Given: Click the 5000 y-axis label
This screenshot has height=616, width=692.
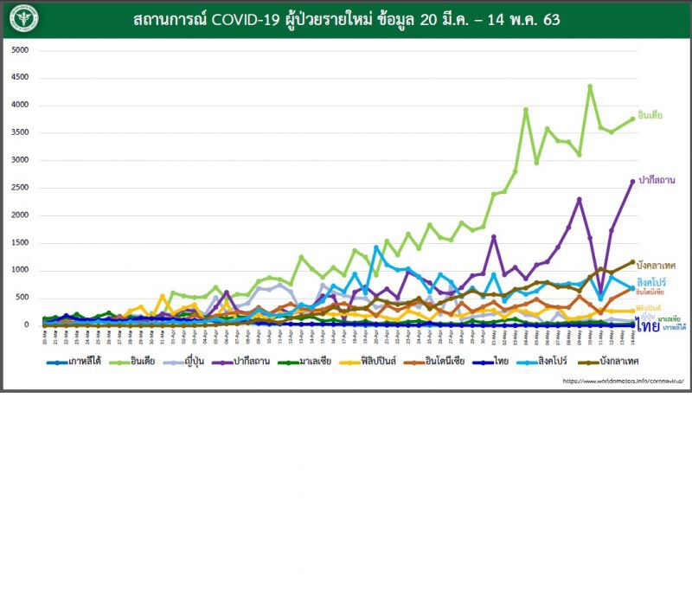Looking at the screenshot, I should click(x=20, y=50).
